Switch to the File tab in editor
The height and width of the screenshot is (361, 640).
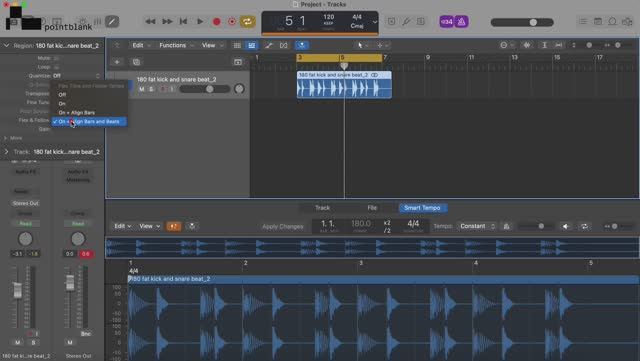pos(372,208)
